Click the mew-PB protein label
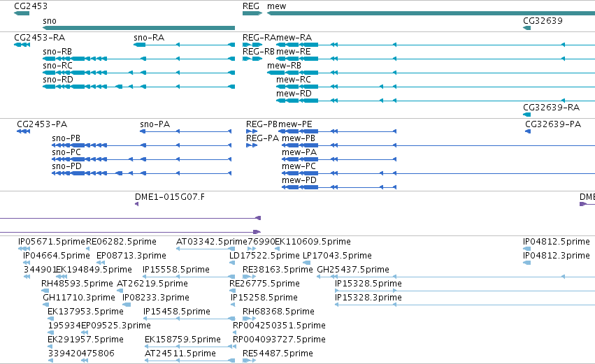This screenshot has width=595, height=364. 299,138
